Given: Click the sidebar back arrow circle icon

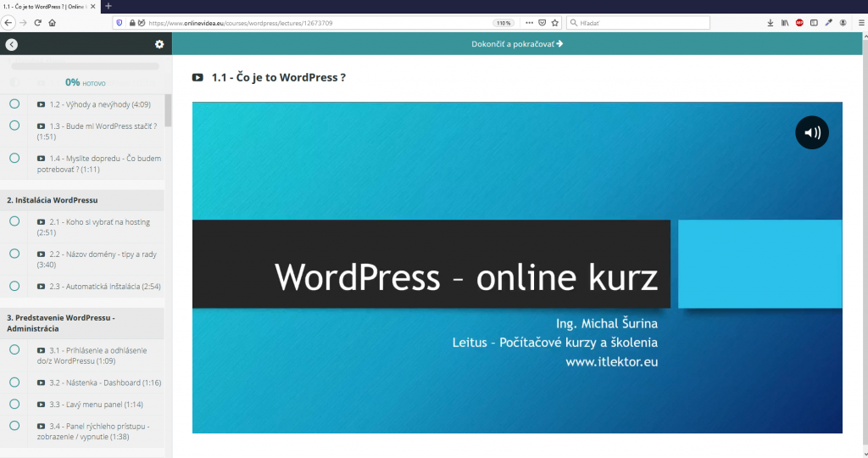Looking at the screenshot, I should pyautogui.click(x=12, y=44).
